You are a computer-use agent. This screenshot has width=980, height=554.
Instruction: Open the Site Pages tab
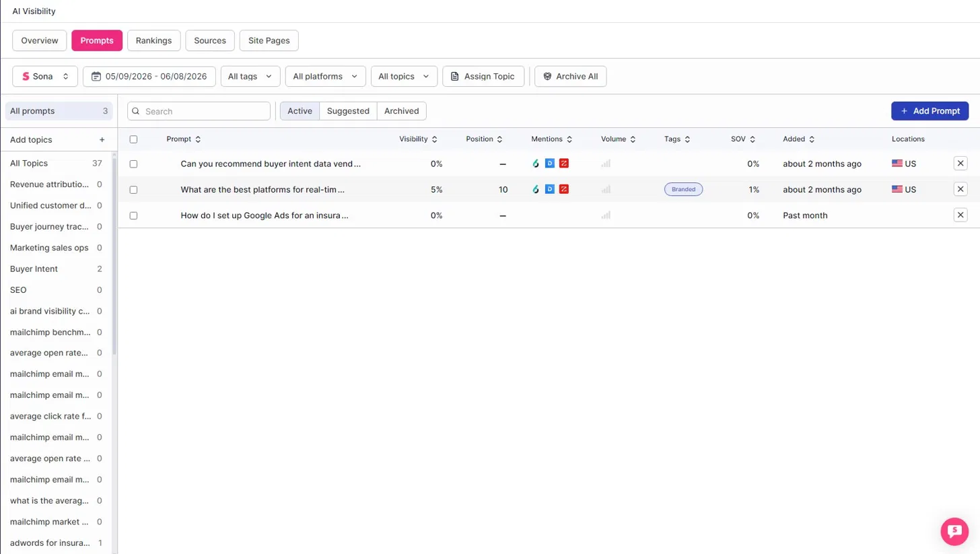click(x=269, y=40)
